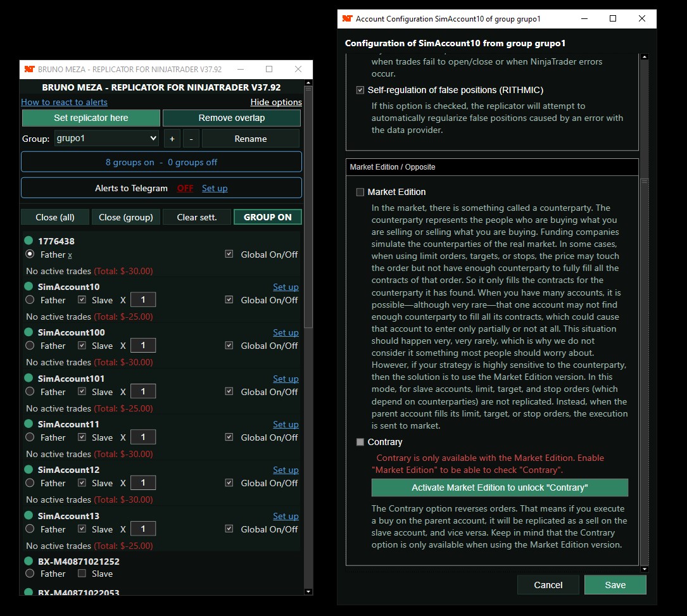Enable the Market Edition checkbox
Image resolution: width=687 pixels, height=616 pixels.
coord(360,192)
